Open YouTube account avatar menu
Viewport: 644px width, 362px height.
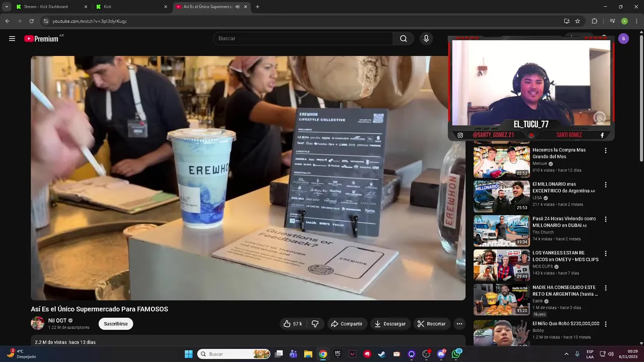coord(623,39)
